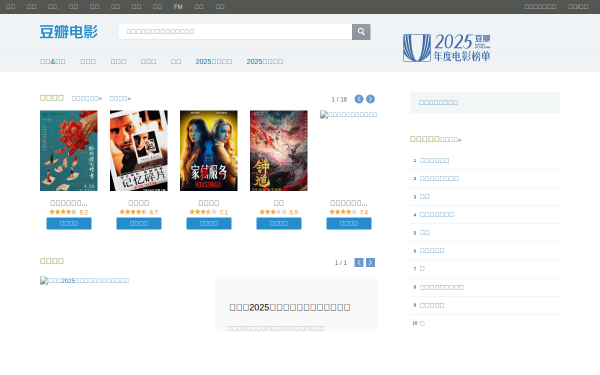Go to next page beside 1 / 18
Image resolution: width=600 pixels, height=375 pixels.
pyautogui.click(x=370, y=99)
